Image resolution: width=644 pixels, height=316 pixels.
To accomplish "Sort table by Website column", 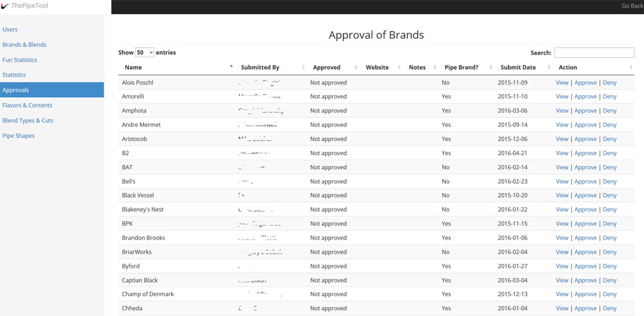I will (381, 68).
